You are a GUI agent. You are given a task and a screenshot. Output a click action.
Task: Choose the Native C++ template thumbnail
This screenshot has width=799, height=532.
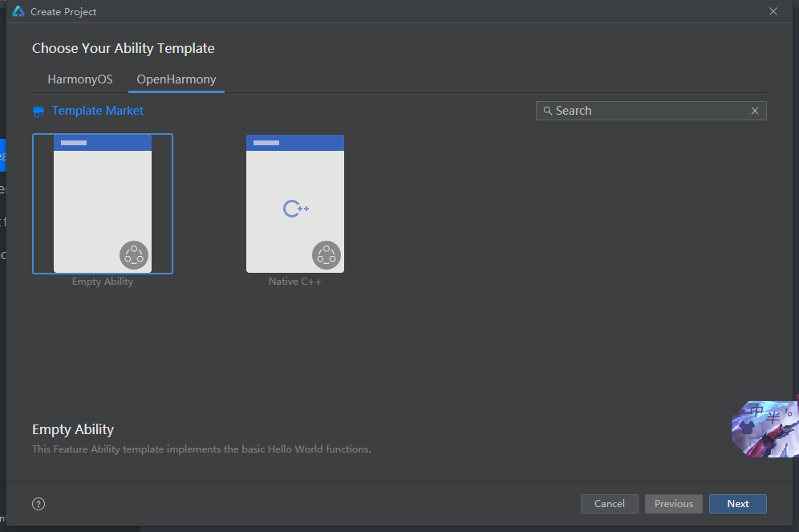(x=295, y=204)
